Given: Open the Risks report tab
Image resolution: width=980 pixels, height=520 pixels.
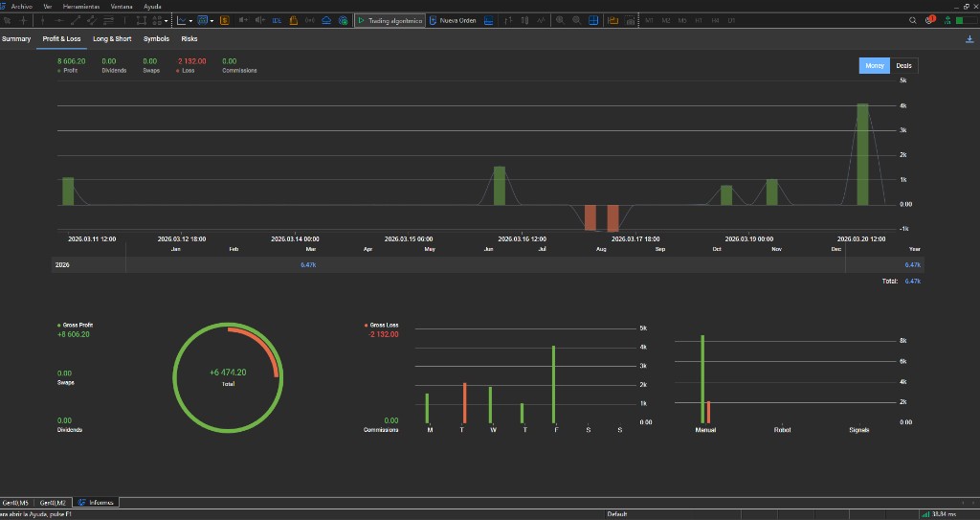Looking at the screenshot, I should tap(189, 39).
